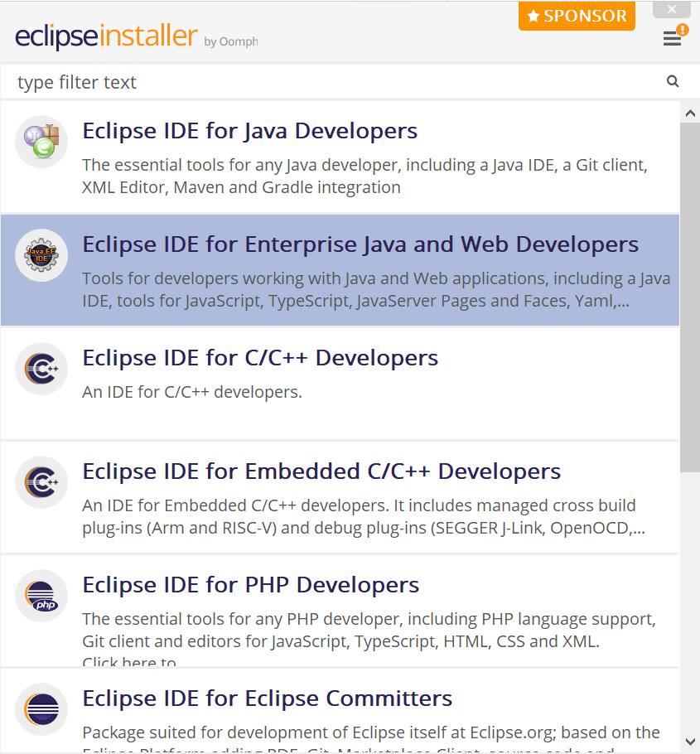This screenshot has height=754, width=700.
Task: Click the scrollbar up arrow
Action: 690,114
